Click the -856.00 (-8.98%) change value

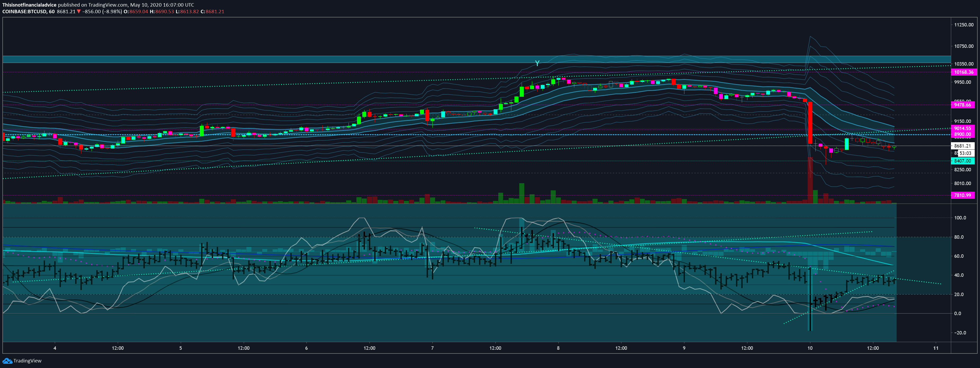coord(102,12)
